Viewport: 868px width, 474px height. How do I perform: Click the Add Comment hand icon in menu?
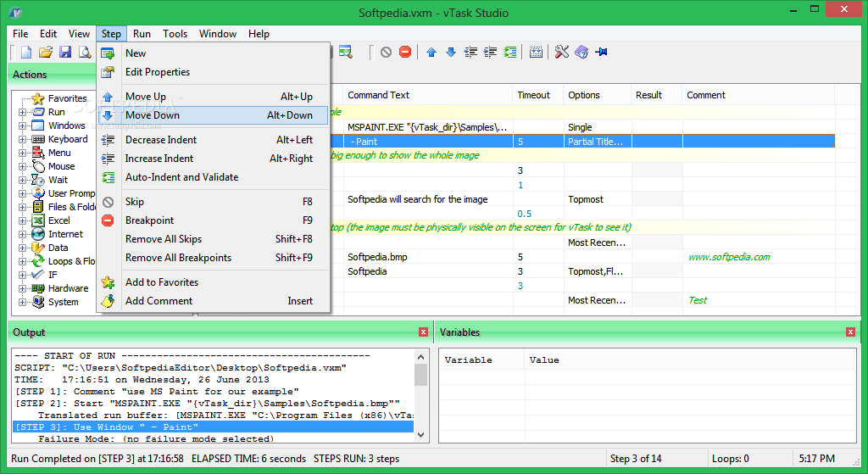click(108, 301)
